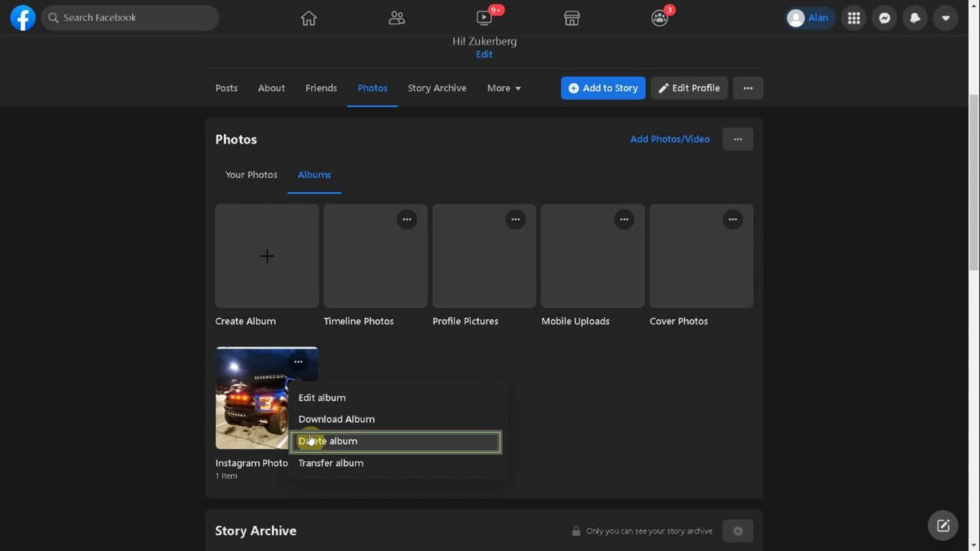
Task: Open Cover Photos album options
Action: click(x=732, y=220)
